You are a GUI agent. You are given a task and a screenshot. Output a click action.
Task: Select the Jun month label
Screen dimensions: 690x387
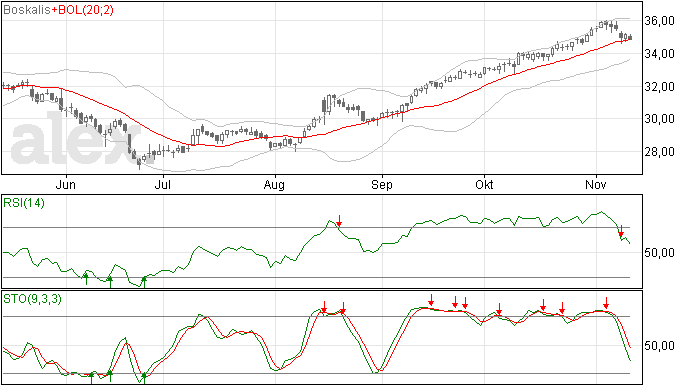coord(66,185)
